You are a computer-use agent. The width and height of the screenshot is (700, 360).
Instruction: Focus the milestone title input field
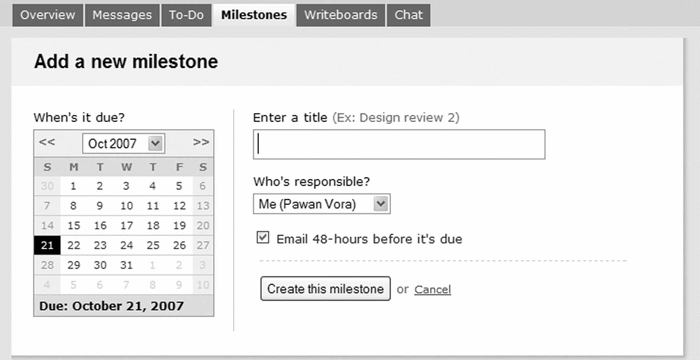point(399,144)
